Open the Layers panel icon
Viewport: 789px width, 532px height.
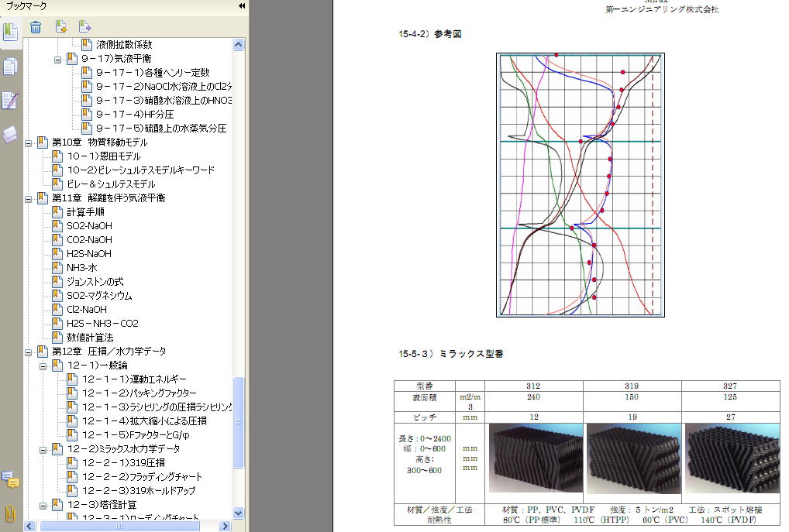[x=10, y=135]
